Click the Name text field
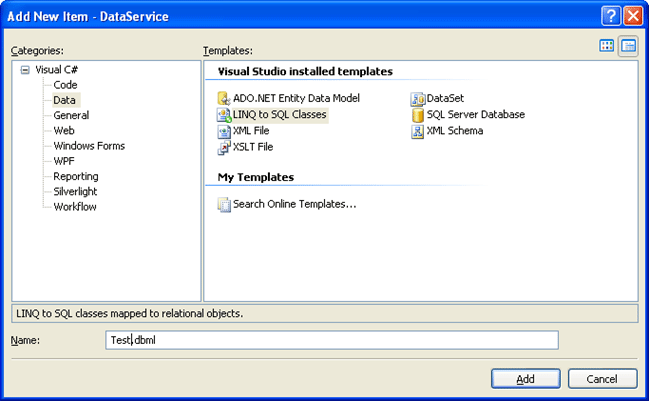The height and width of the screenshot is (401, 649). (x=331, y=340)
